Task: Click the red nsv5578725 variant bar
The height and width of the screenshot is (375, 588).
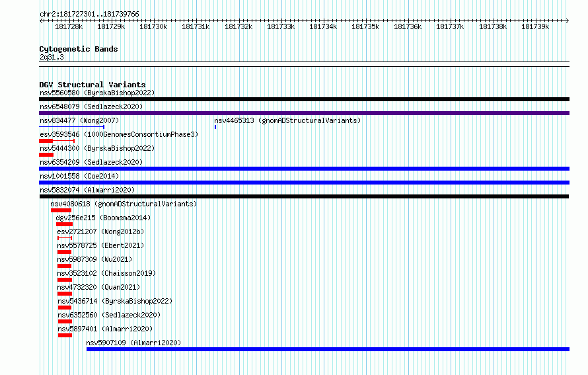Action: tap(65, 252)
